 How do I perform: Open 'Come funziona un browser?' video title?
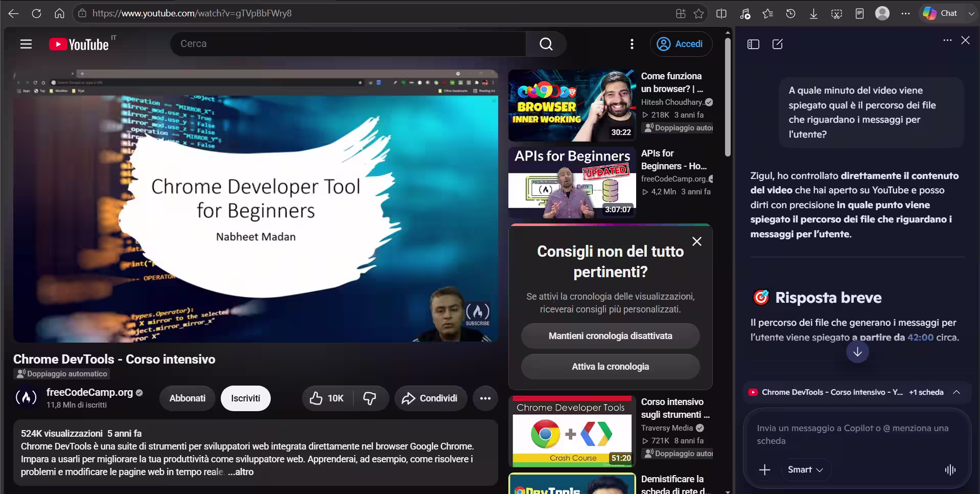(672, 82)
